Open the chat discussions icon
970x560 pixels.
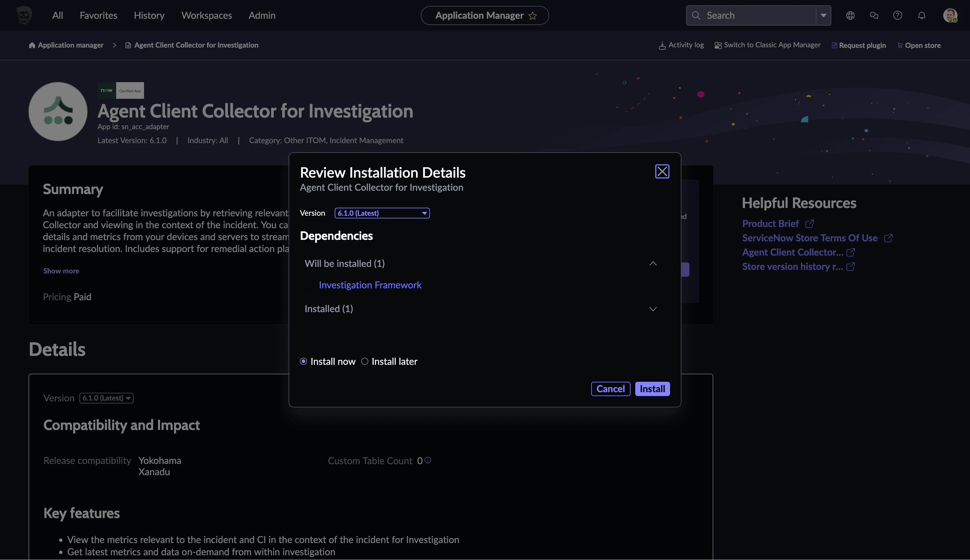tap(874, 15)
